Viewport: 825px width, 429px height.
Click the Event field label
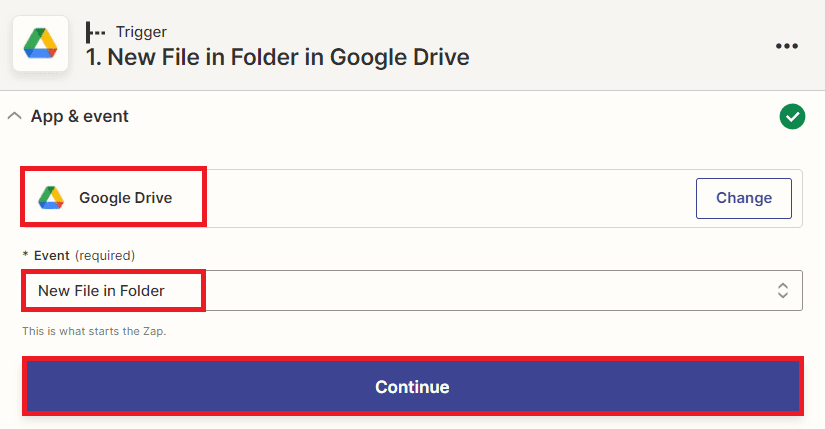[x=52, y=255]
